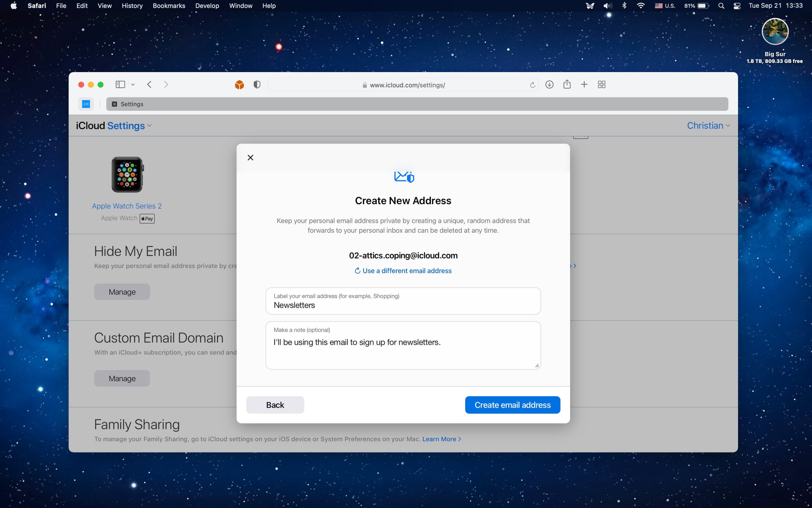The image size is (812, 508).
Task: Click the butterfly menu bar icon
Action: [x=590, y=6]
